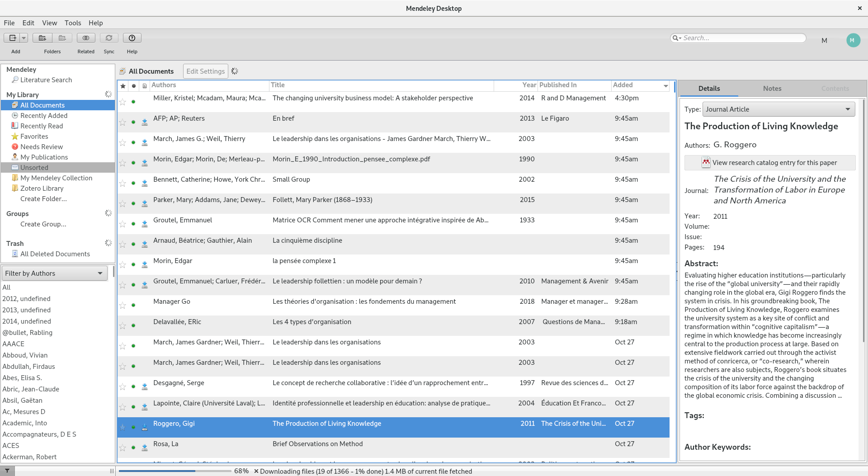Click download icon for La cinquième discipline row
Image resolution: width=868 pixels, height=476 pixels.
pyautogui.click(x=145, y=244)
